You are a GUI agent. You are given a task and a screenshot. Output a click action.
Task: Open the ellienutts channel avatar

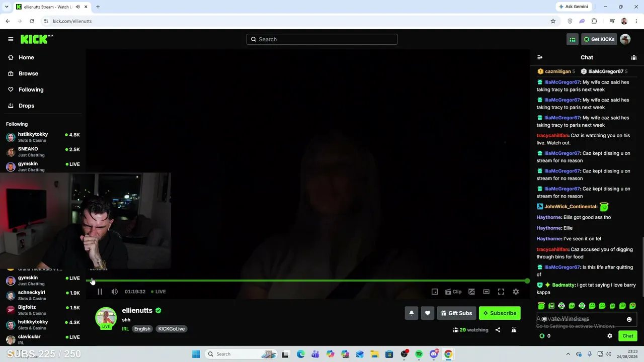(106, 318)
